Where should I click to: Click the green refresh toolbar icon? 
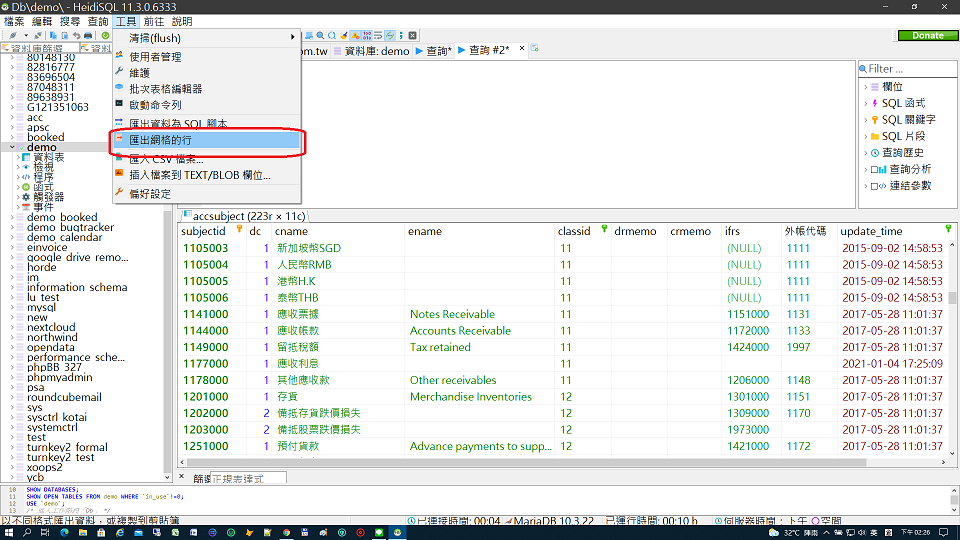click(105, 36)
